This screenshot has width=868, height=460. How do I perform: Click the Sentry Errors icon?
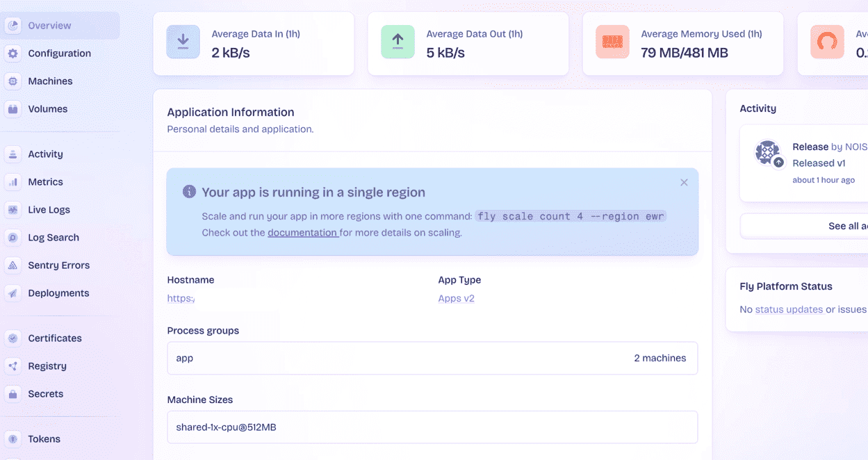coord(13,265)
